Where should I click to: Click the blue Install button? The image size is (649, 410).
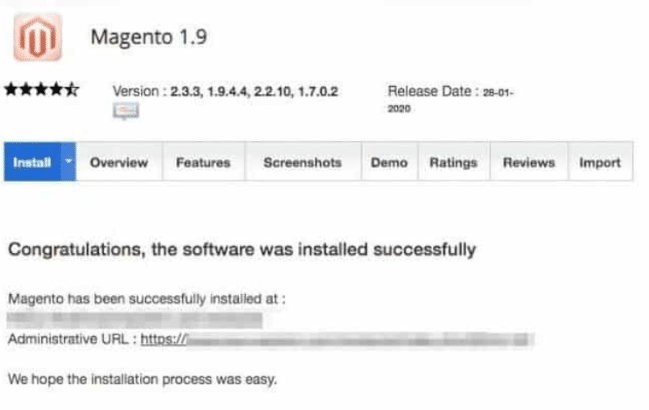pos(33,161)
